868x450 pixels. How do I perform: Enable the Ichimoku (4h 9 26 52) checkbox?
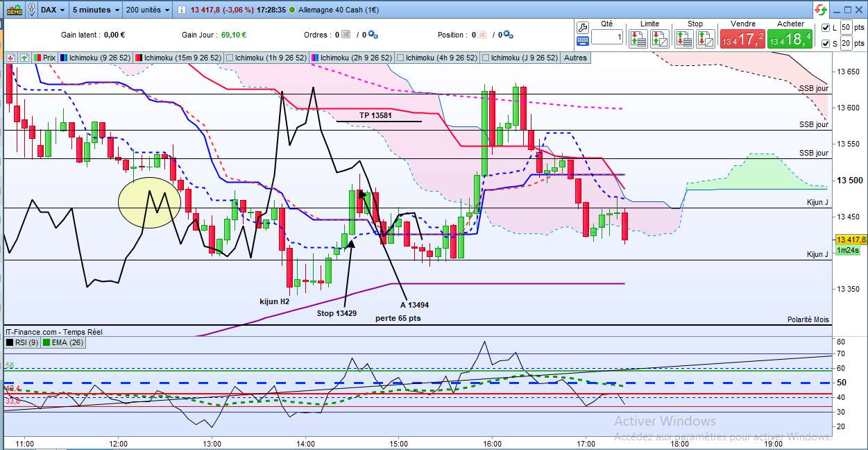401,58
